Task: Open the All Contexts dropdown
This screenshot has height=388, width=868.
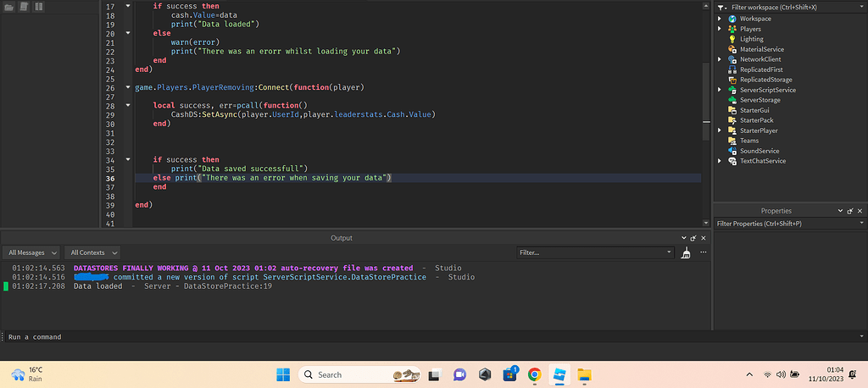Action: (94, 252)
